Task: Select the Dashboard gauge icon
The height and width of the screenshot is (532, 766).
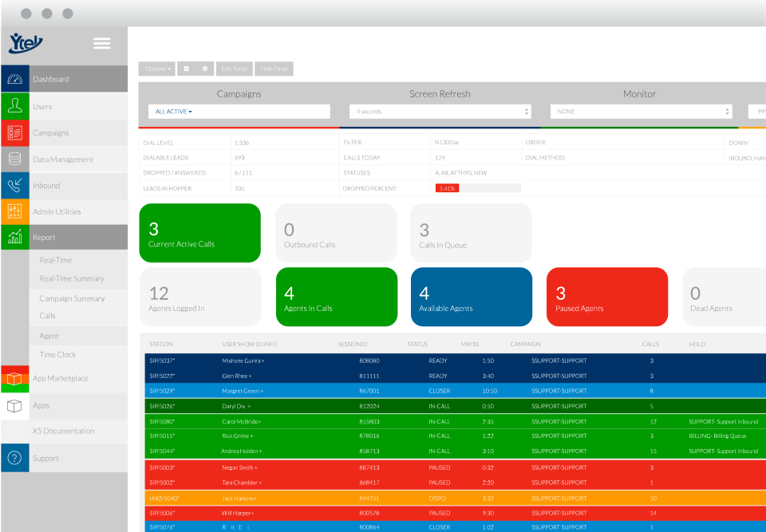Action: pos(16,78)
